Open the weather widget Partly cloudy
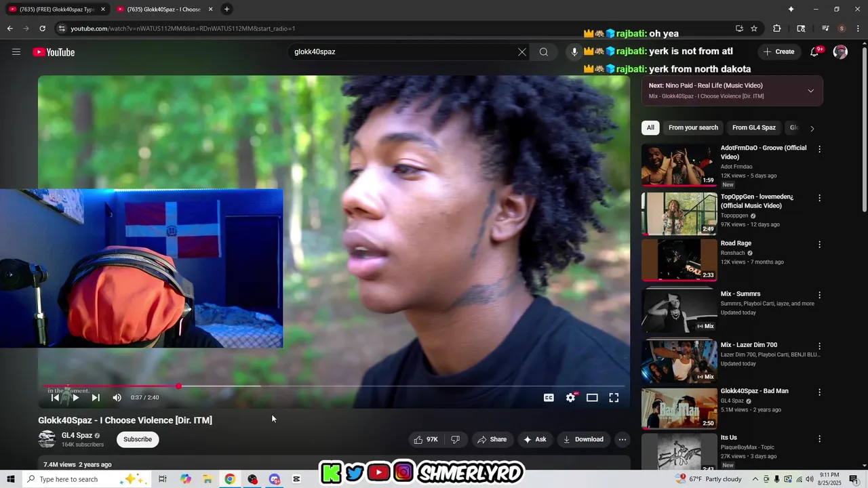Screen dimensions: 868x488 coord(709,479)
